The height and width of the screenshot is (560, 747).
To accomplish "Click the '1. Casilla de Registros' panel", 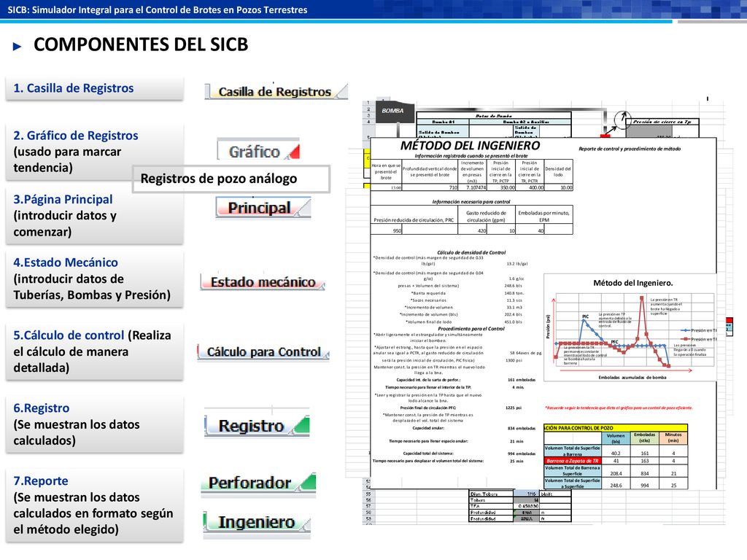I will click(x=94, y=88).
